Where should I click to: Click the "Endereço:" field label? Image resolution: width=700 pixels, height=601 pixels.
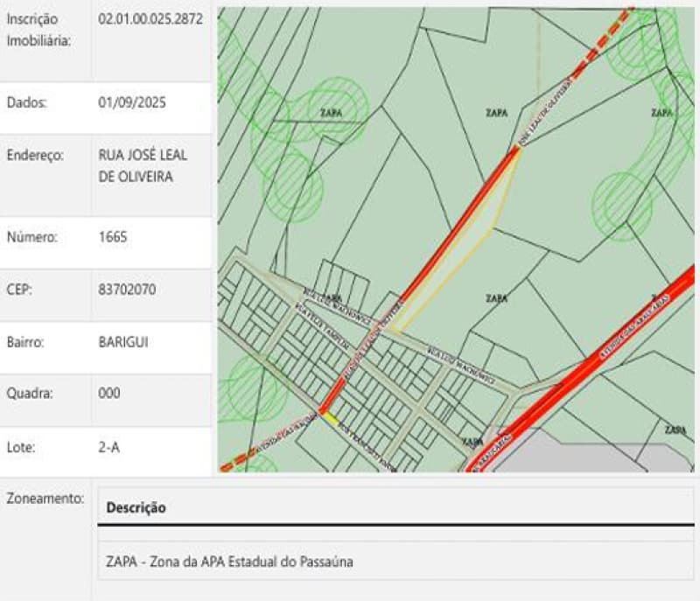click(35, 155)
